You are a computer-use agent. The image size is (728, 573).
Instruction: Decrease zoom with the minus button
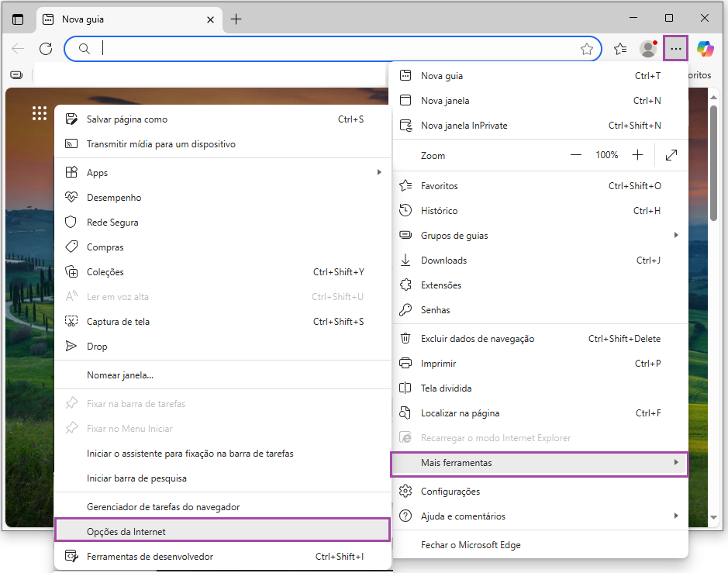coord(576,155)
